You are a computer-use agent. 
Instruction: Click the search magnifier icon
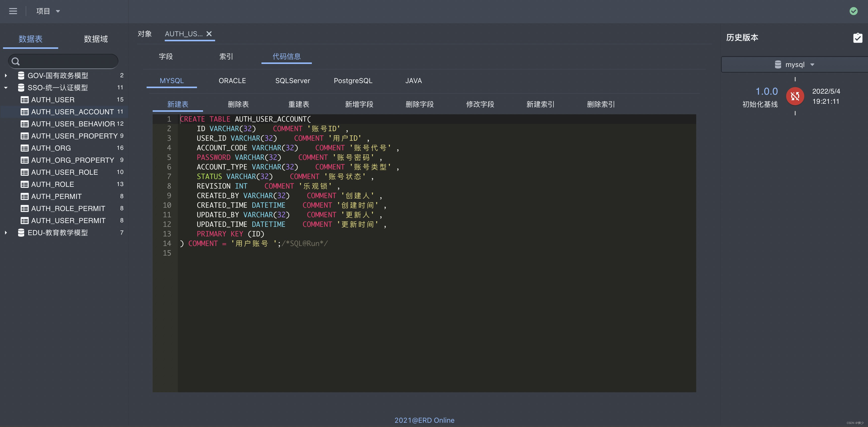point(16,61)
